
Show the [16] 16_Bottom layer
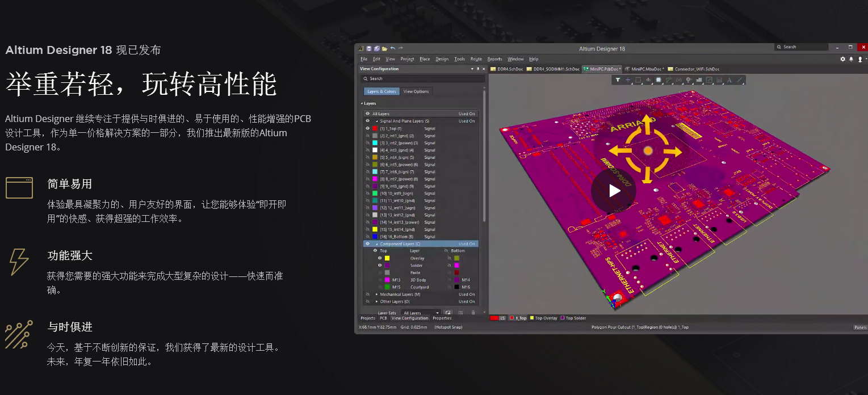(x=367, y=237)
